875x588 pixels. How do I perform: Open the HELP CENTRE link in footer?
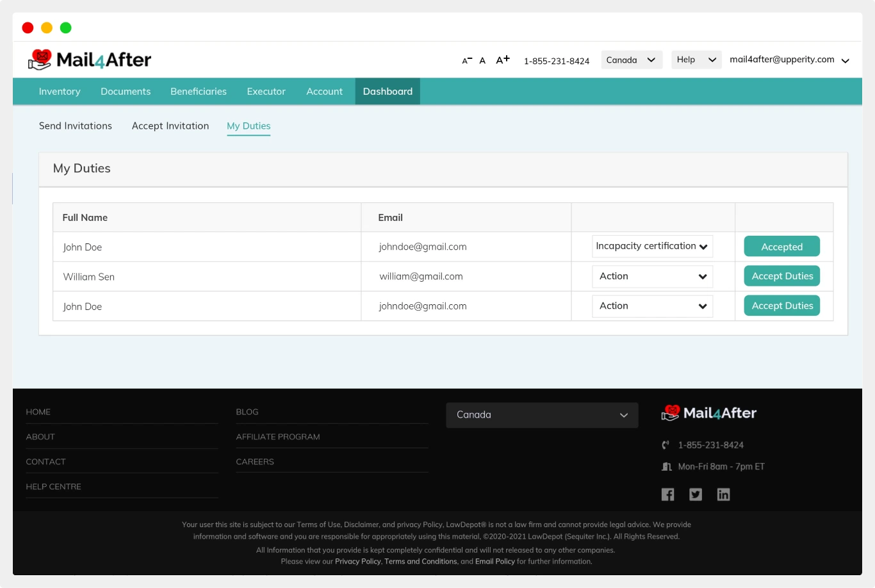(53, 486)
